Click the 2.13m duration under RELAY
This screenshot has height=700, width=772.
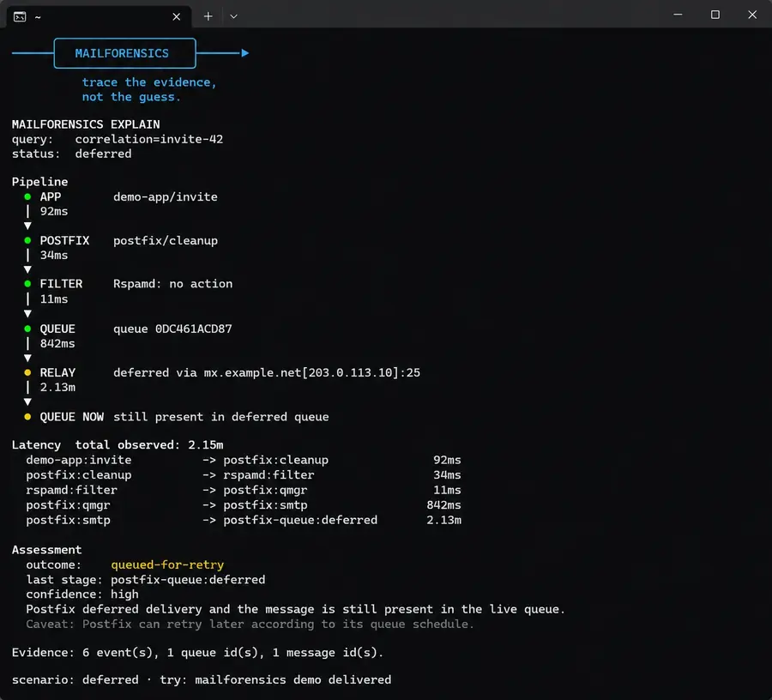coord(57,388)
